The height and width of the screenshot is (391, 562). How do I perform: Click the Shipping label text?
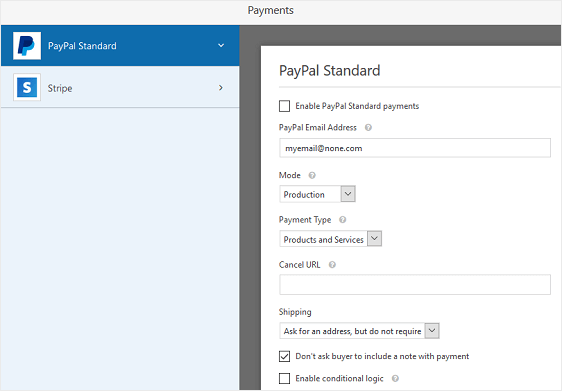tap(295, 312)
